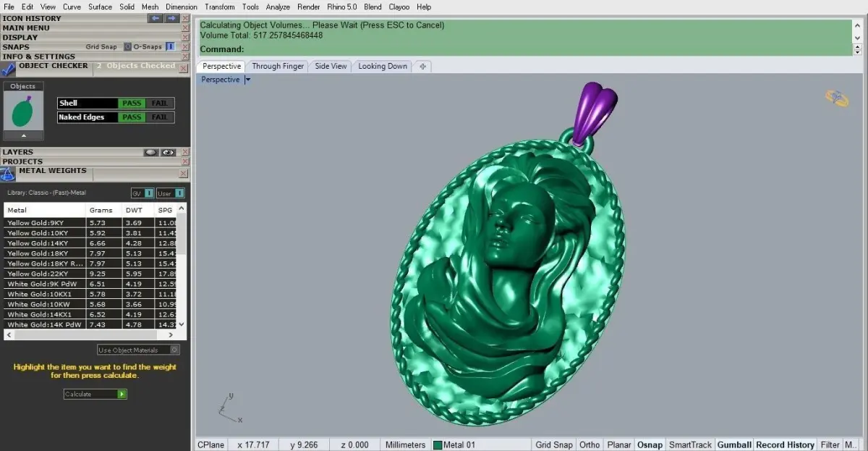Open the Perspective viewport dropdown arrow

pos(247,80)
